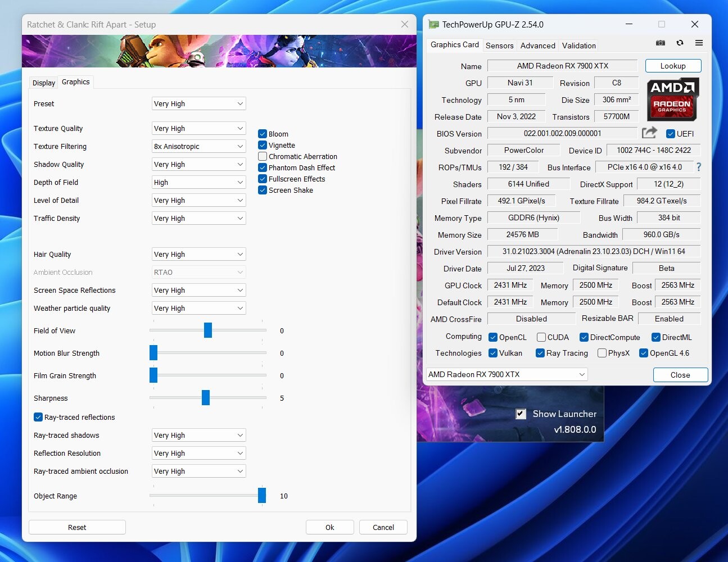Click the Close button in GPU-Z
728x562 pixels.
(680, 375)
